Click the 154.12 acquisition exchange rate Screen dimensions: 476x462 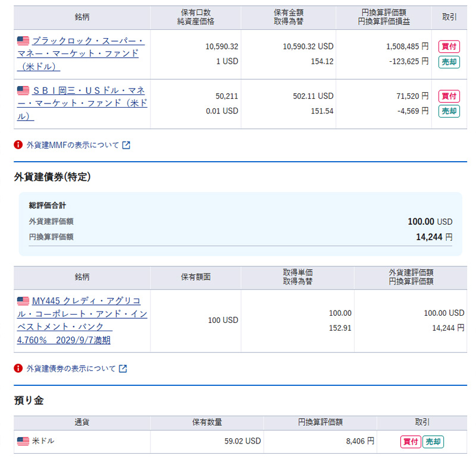(322, 61)
